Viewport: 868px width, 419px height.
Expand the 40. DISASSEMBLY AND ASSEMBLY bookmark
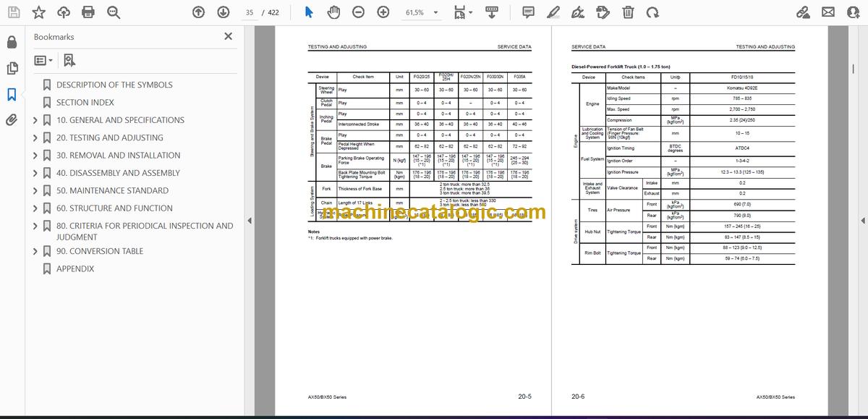35,173
